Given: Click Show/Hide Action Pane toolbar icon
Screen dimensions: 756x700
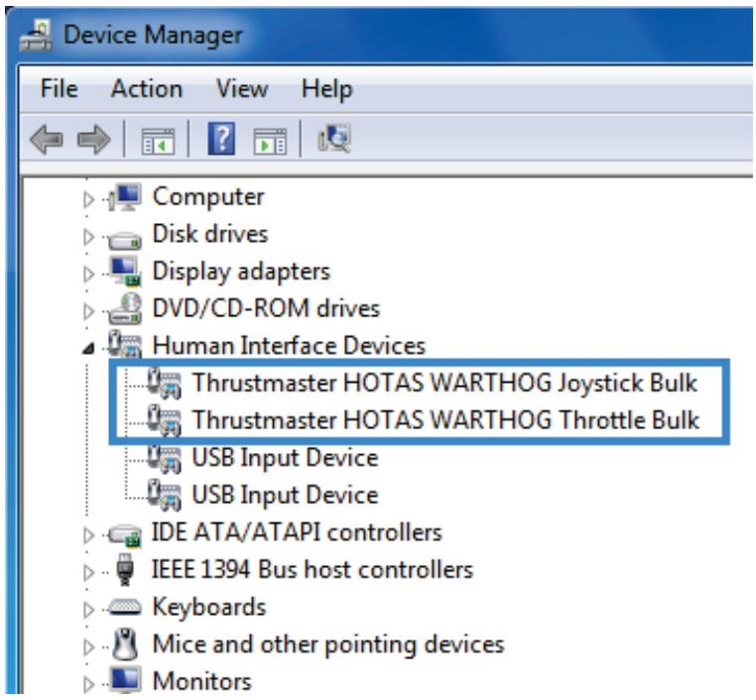Looking at the screenshot, I should [x=270, y=141].
